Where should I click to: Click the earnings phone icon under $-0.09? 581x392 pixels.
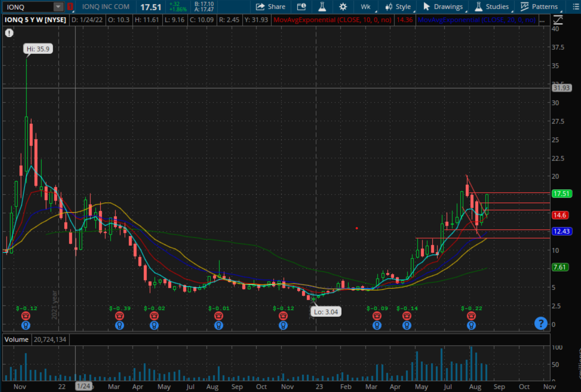coord(377,316)
